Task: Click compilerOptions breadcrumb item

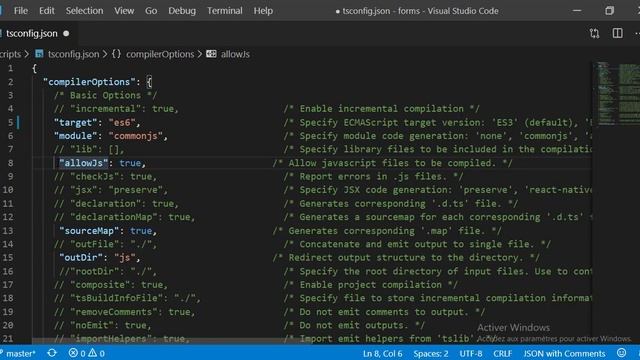Action: (160, 54)
